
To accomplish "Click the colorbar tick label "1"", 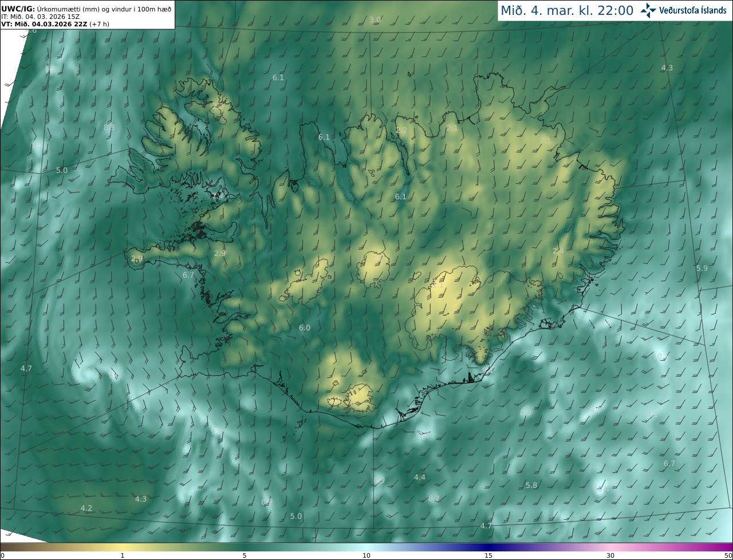I will (x=123, y=555).
